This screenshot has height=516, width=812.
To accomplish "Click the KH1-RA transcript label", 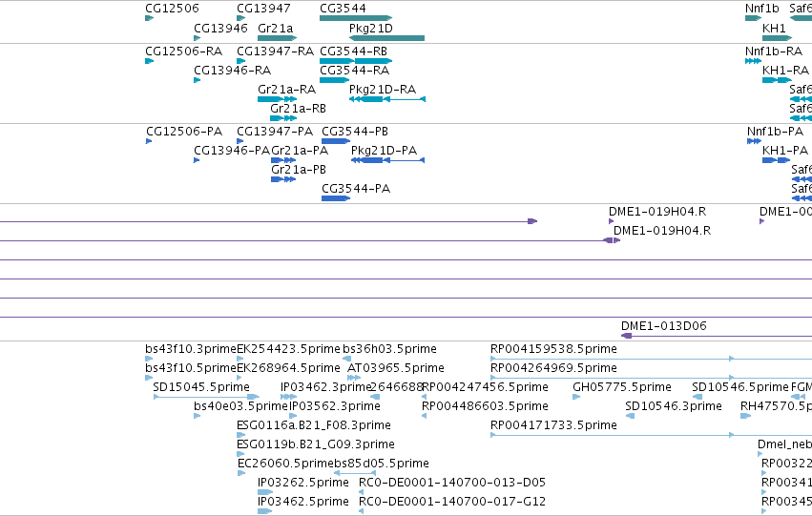I will tap(785, 71).
